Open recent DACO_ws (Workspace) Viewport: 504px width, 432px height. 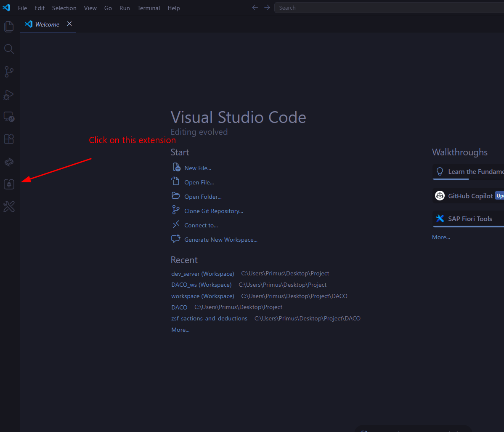pos(201,285)
